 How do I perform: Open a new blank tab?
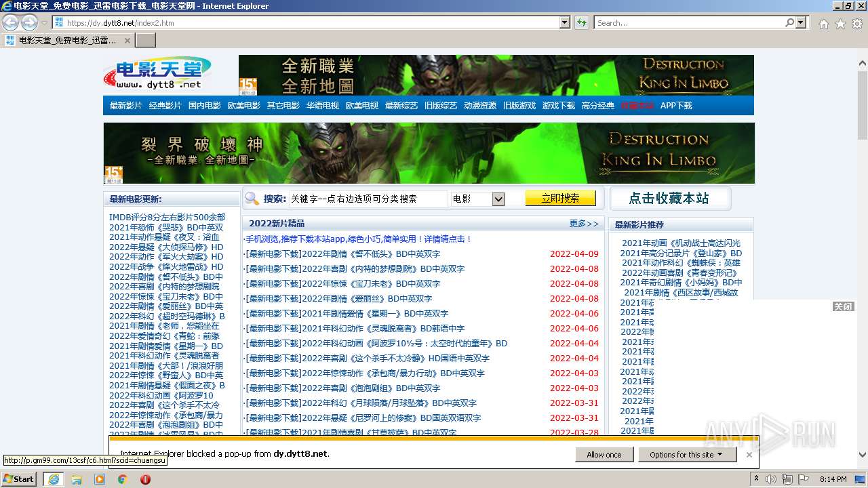(146, 40)
